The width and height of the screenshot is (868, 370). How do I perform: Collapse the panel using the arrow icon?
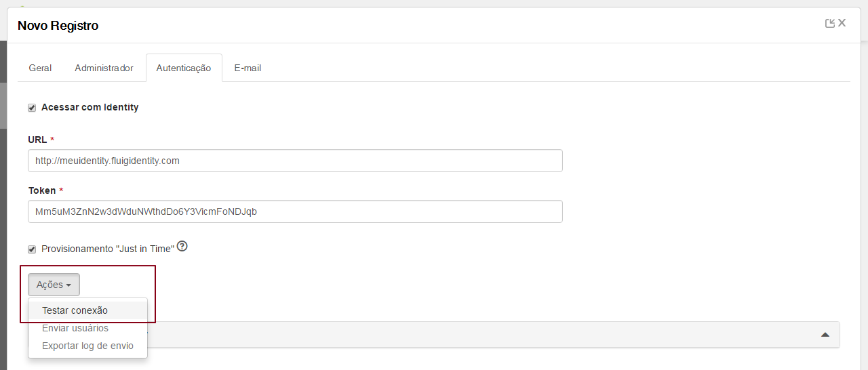(x=825, y=335)
